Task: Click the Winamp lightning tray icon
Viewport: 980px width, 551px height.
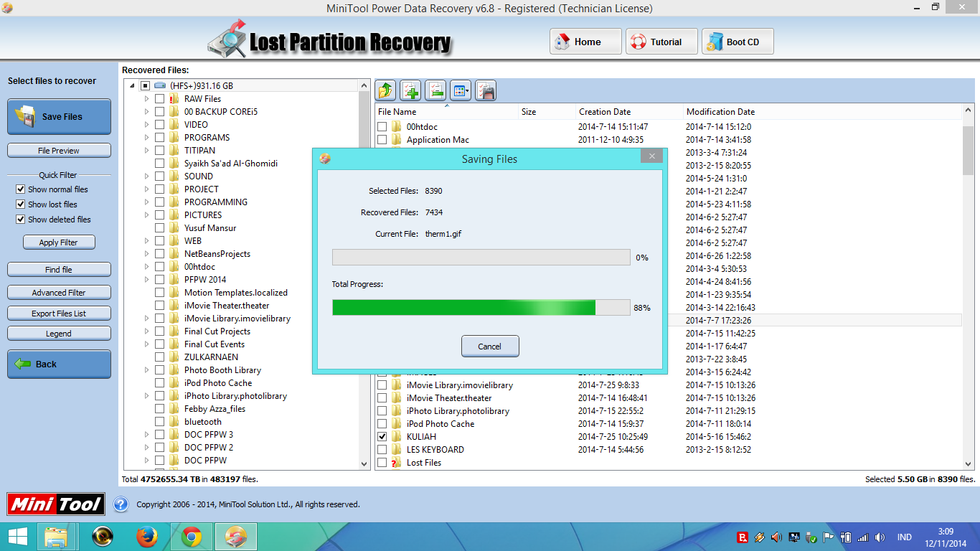Action: coord(760,537)
